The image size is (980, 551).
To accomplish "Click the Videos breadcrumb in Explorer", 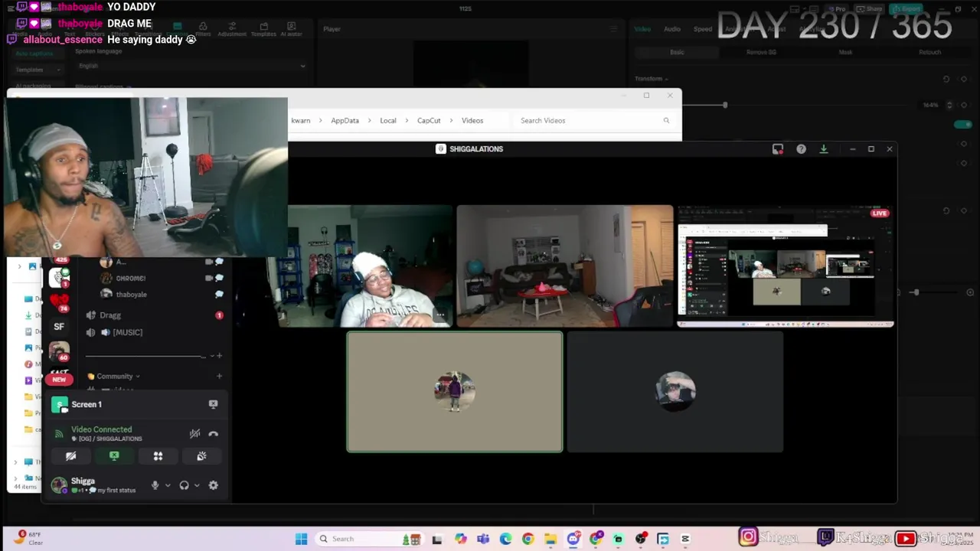I will [472, 120].
